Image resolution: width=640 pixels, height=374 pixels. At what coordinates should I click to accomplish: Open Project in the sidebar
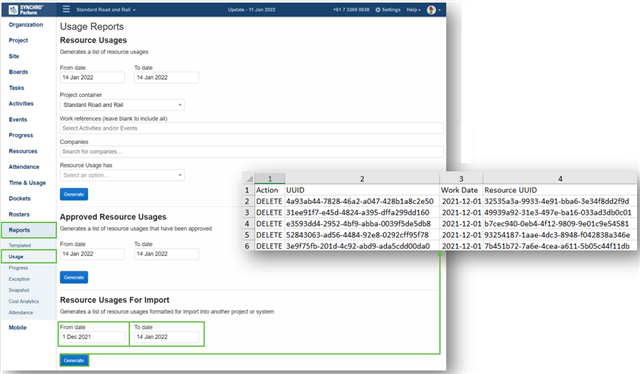(18, 40)
